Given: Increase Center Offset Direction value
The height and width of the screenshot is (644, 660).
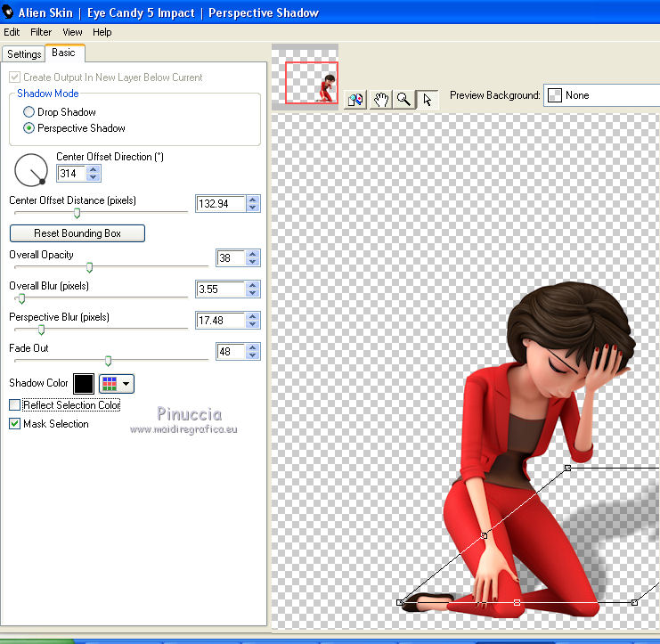Looking at the screenshot, I should pos(94,169).
